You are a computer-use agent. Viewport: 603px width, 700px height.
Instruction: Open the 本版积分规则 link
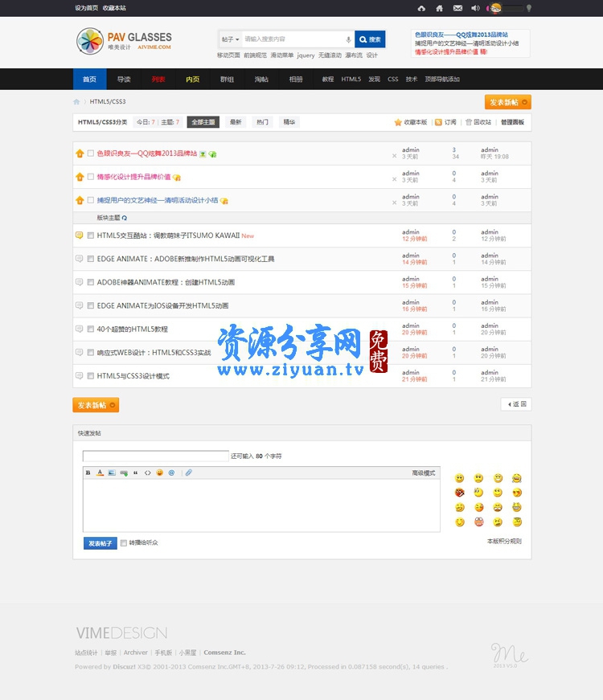point(504,541)
